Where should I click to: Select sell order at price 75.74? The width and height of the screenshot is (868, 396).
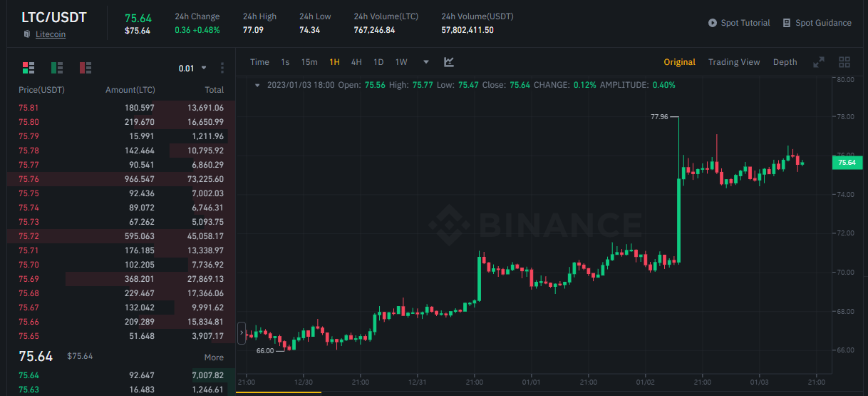coord(121,208)
